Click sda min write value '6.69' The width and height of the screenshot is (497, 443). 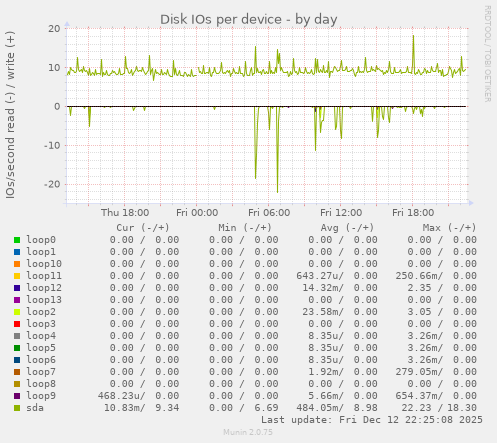tap(266, 408)
